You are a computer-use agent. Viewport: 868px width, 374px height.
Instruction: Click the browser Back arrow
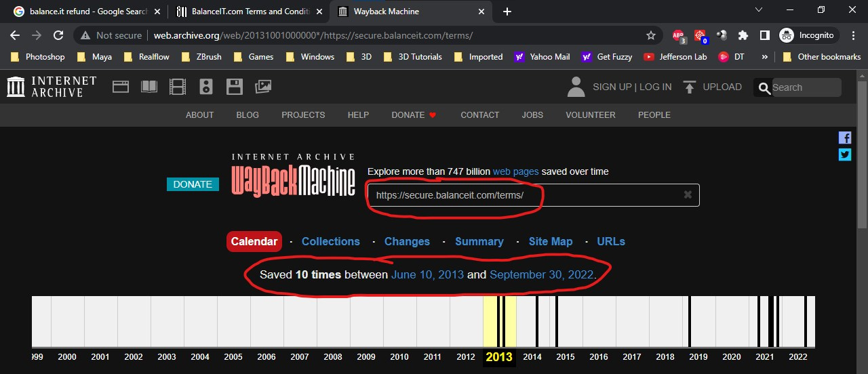[16, 35]
